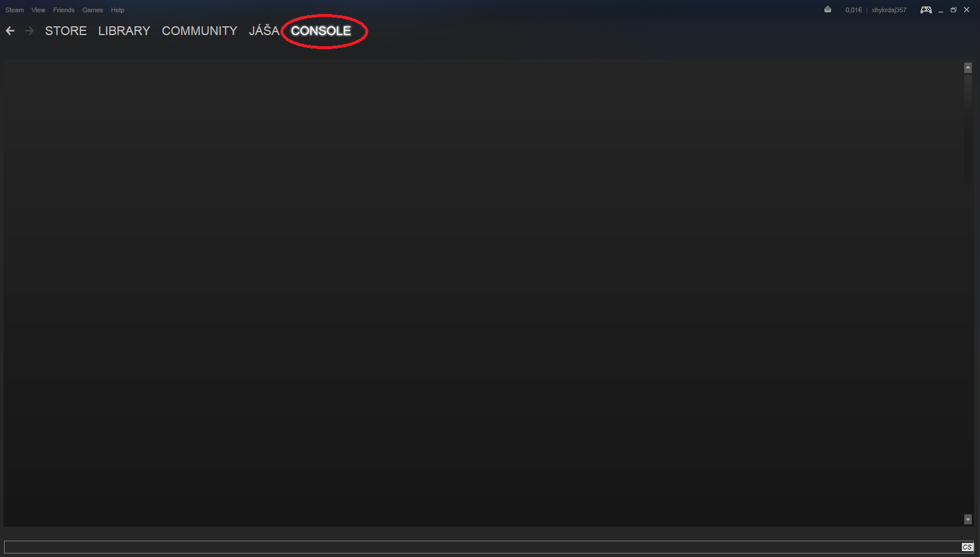Open the Steam menu
Screen dimensions: 980x557
pyautogui.click(x=15, y=10)
